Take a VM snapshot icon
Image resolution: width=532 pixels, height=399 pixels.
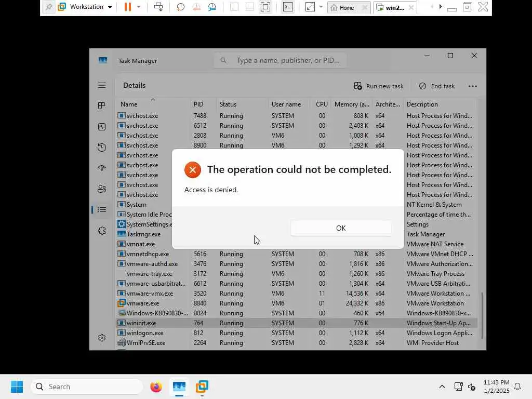(180, 7)
